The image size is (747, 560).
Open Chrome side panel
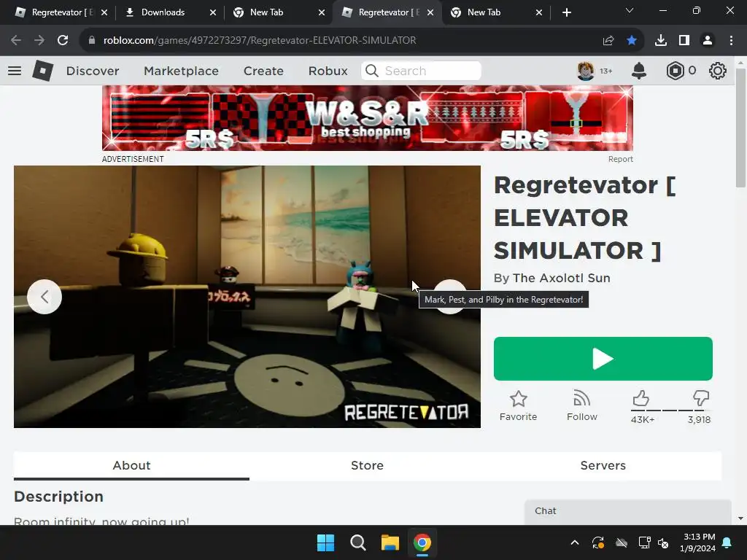(x=684, y=41)
